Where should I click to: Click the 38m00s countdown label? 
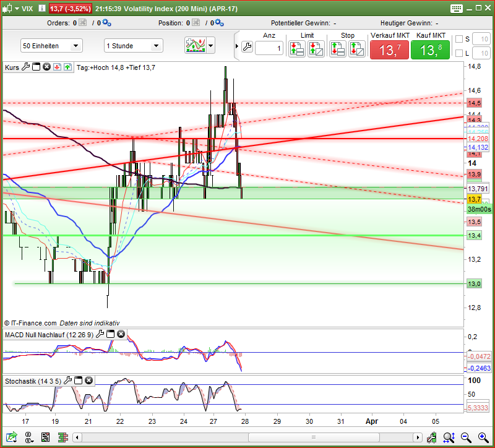[479, 209]
